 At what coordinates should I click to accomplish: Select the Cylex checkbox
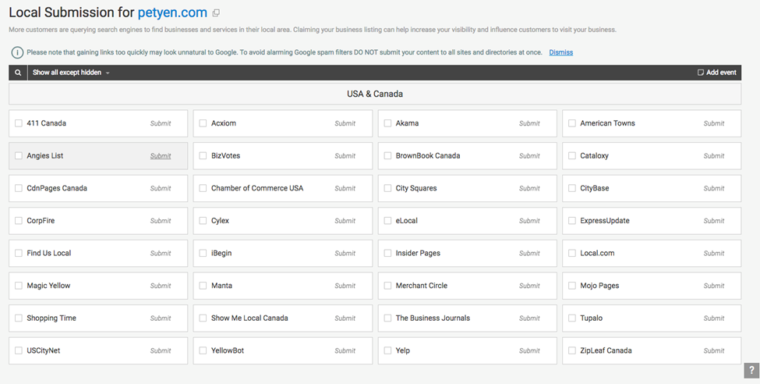tap(203, 221)
